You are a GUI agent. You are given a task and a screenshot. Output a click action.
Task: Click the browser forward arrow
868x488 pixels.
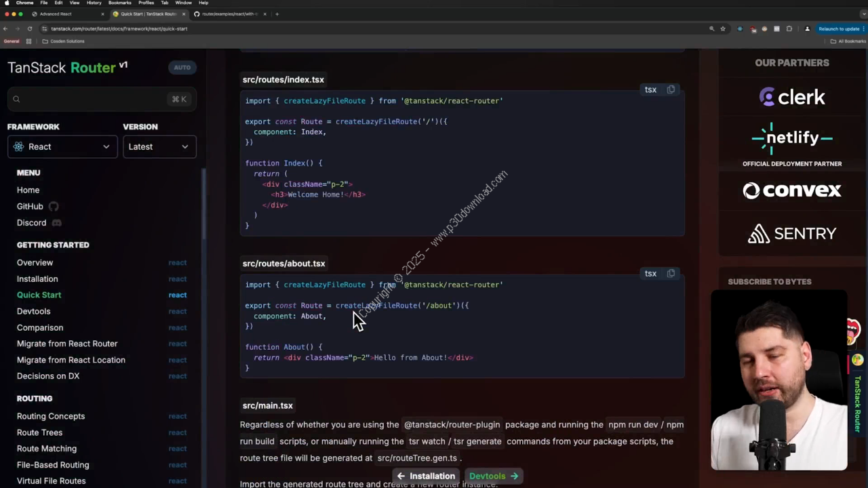[x=18, y=28]
